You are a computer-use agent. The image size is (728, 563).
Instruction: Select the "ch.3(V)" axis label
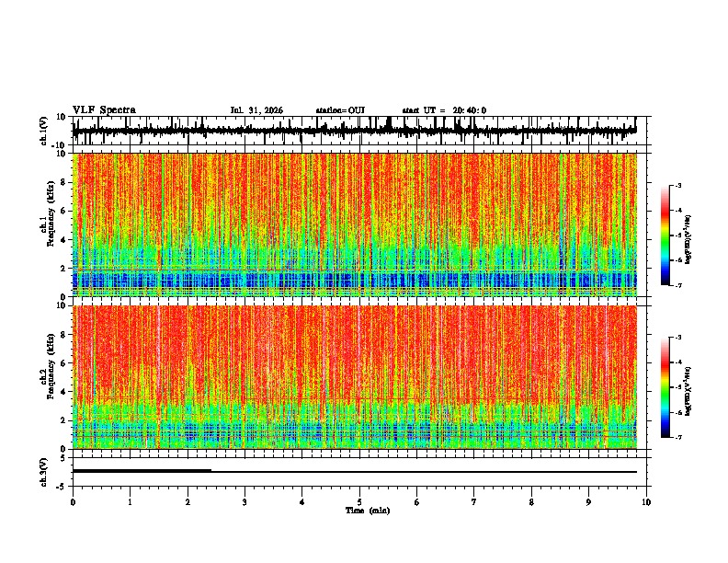coord(44,472)
